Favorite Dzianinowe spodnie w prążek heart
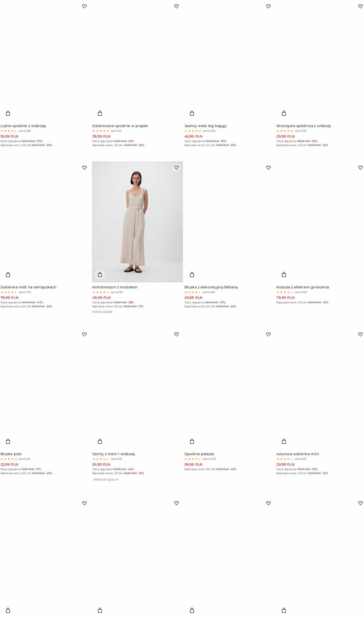This screenshot has width=364, height=617. click(x=176, y=6)
